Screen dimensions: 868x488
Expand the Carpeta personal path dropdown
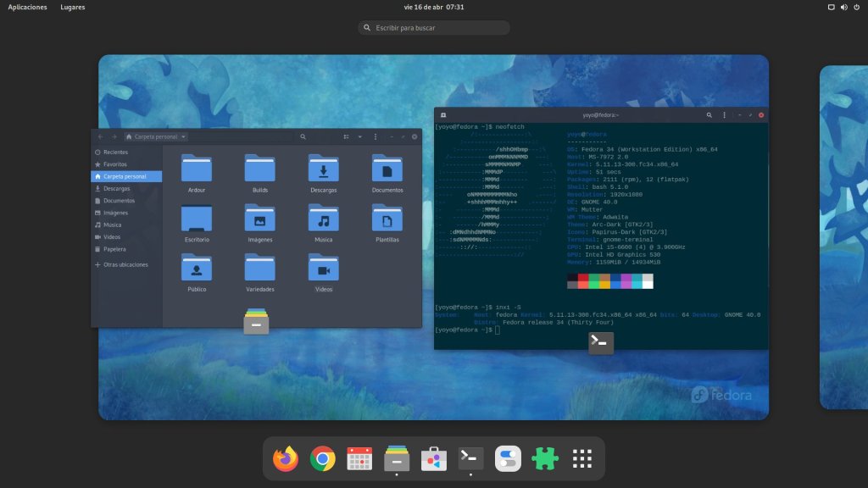184,136
